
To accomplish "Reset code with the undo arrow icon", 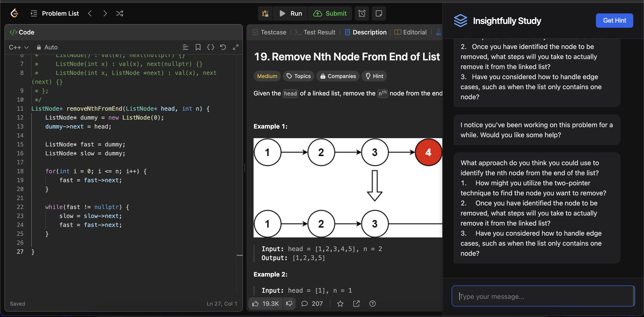I will point(223,47).
